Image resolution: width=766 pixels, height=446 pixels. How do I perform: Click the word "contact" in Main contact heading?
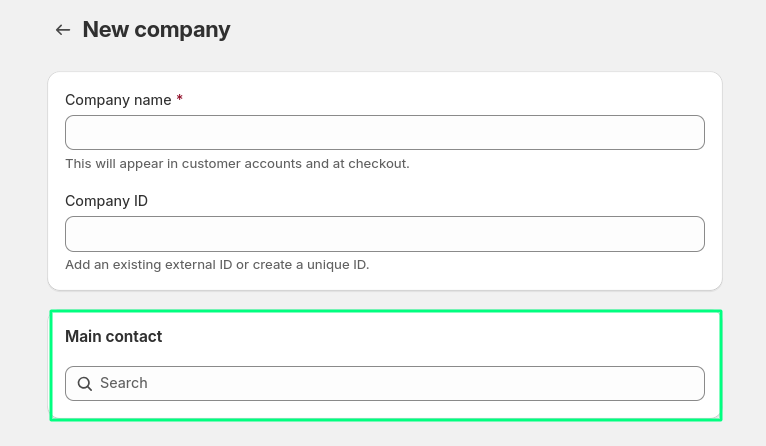[135, 337]
